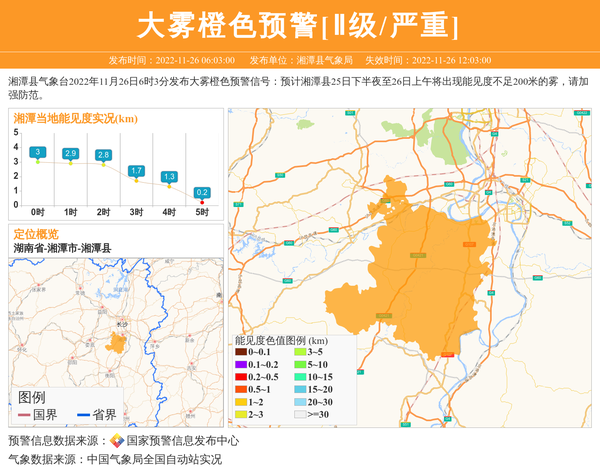
Task: Click the 国家预警信息发布中心 logo icon
Action: tap(116, 441)
